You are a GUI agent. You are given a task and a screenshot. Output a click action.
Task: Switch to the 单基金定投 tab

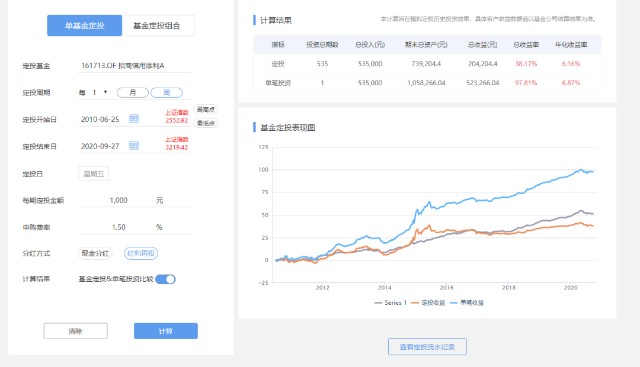[84, 25]
